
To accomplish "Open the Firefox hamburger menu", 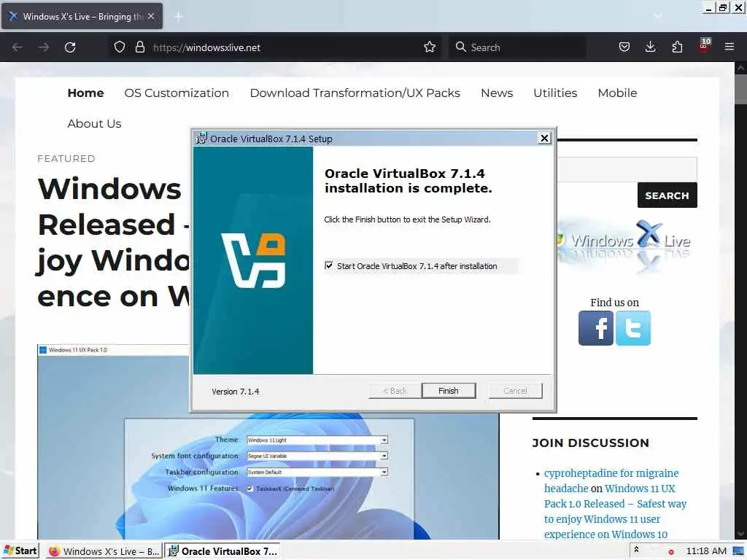I will tap(729, 47).
